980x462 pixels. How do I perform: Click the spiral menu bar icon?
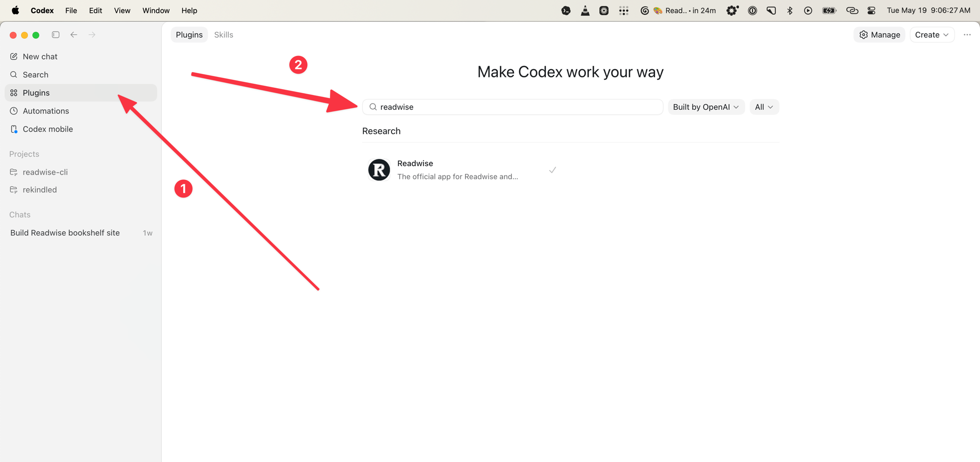[644, 10]
